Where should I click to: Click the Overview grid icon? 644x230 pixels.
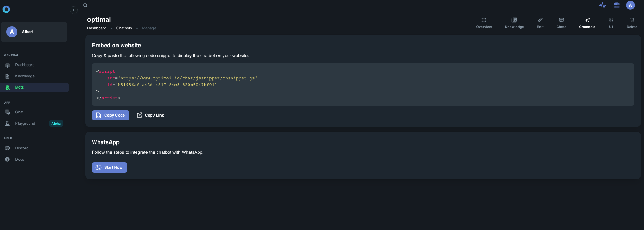coord(484,20)
